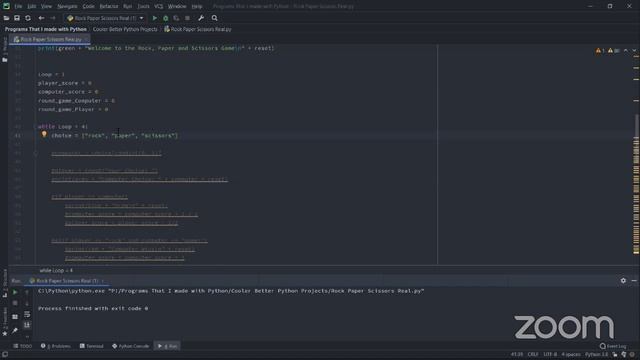Change indent setting 4 spaces
This screenshot has height=360, width=640.
571,355
